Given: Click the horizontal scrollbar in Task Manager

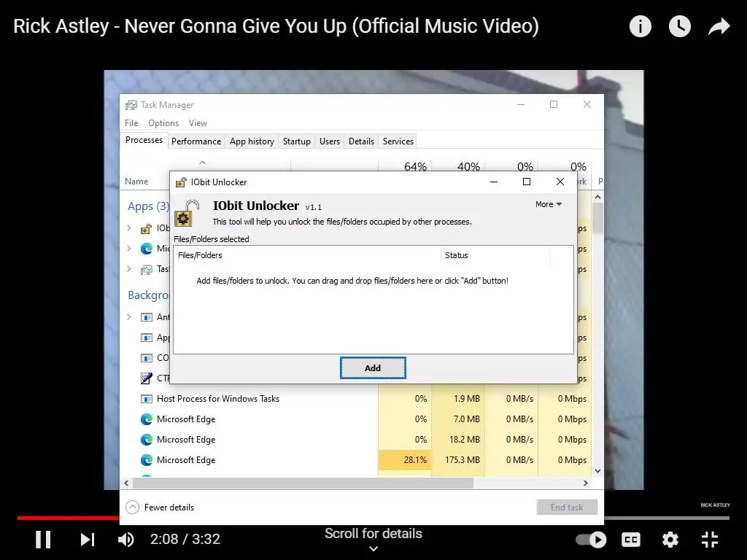Looking at the screenshot, I should (303, 483).
